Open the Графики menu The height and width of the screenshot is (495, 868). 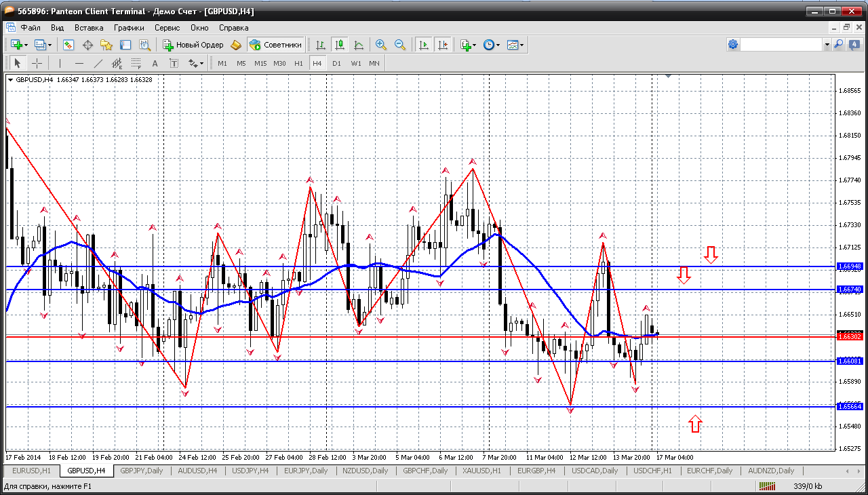pyautogui.click(x=129, y=28)
